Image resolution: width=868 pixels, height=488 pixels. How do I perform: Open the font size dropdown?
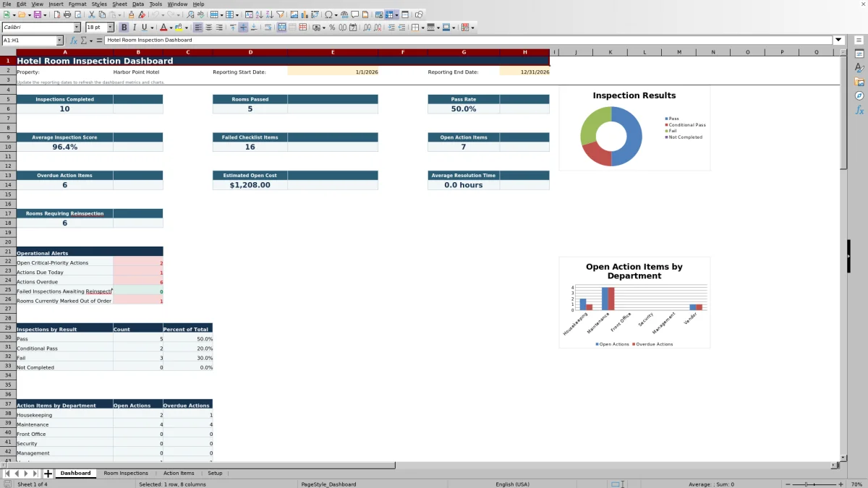pyautogui.click(x=110, y=27)
